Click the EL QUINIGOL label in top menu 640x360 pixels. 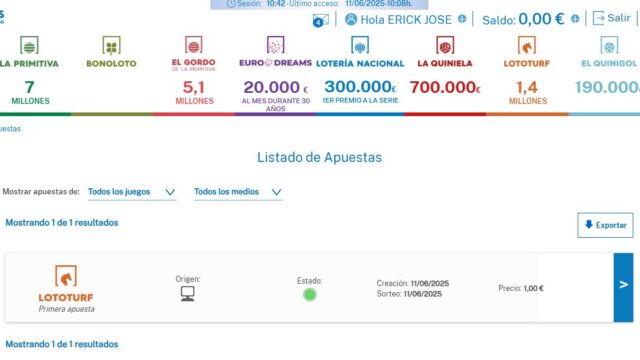tap(609, 64)
